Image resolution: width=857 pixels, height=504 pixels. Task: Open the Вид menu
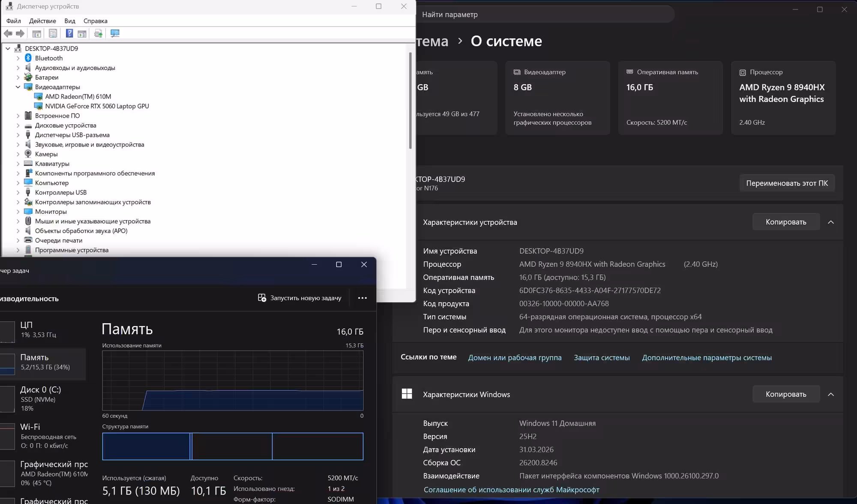(70, 21)
